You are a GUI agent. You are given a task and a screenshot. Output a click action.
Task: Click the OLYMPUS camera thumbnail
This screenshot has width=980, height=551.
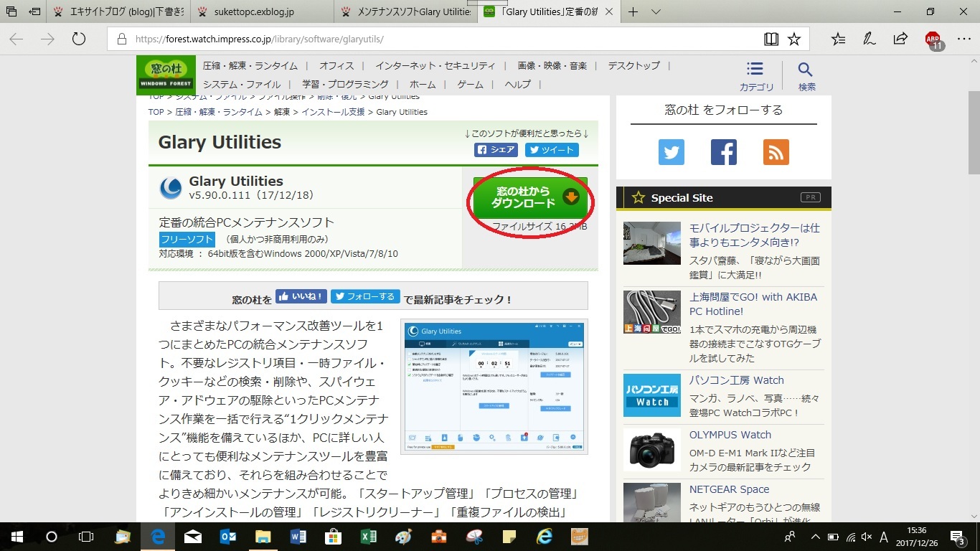[x=652, y=450]
